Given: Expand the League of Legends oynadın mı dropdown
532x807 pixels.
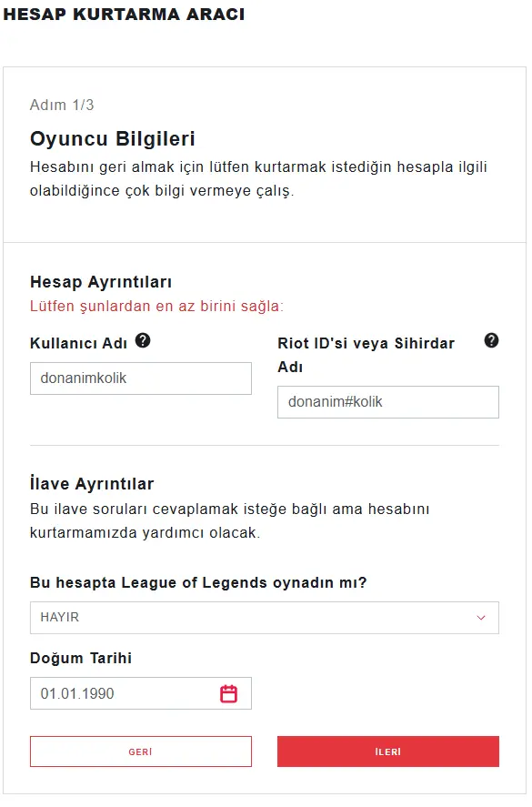Looking at the screenshot, I should click(264, 618).
